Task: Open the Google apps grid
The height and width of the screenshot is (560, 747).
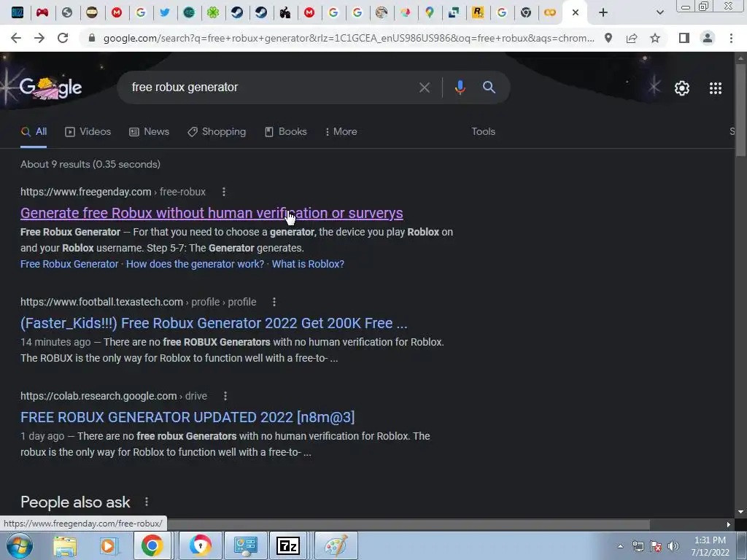Action: (x=716, y=88)
